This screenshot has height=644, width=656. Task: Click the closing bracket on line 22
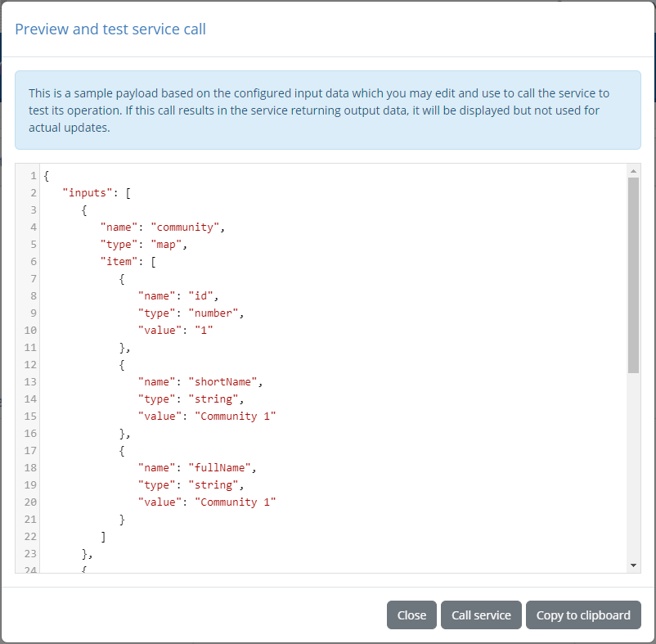[103, 536]
